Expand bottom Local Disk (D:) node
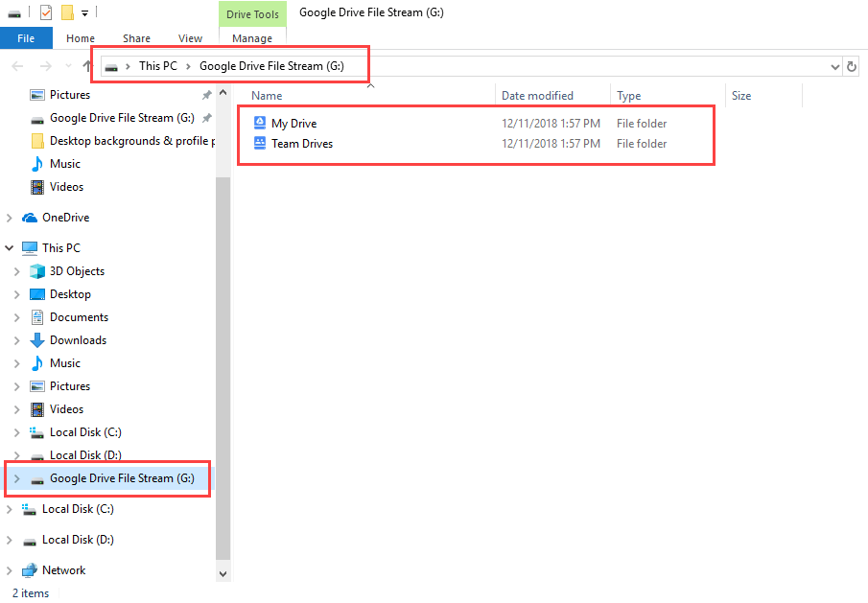 point(9,540)
